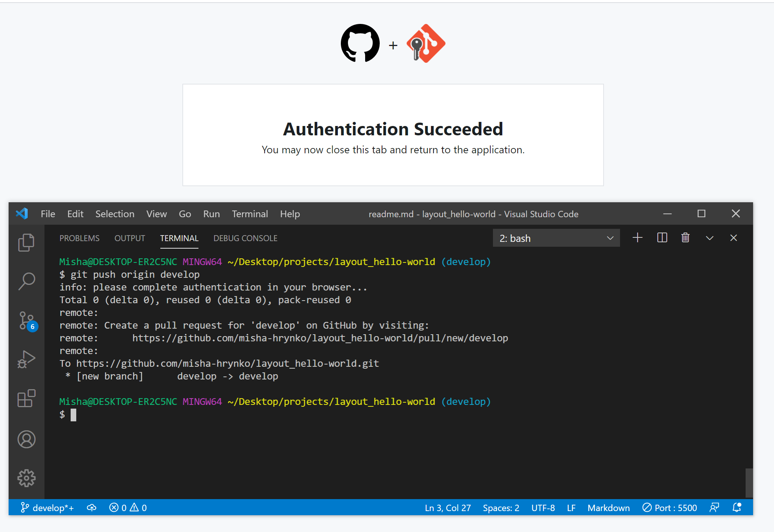Image resolution: width=774 pixels, height=532 pixels.
Task: Click the develop branch indicator in status bar
Action: click(x=47, y=508)
